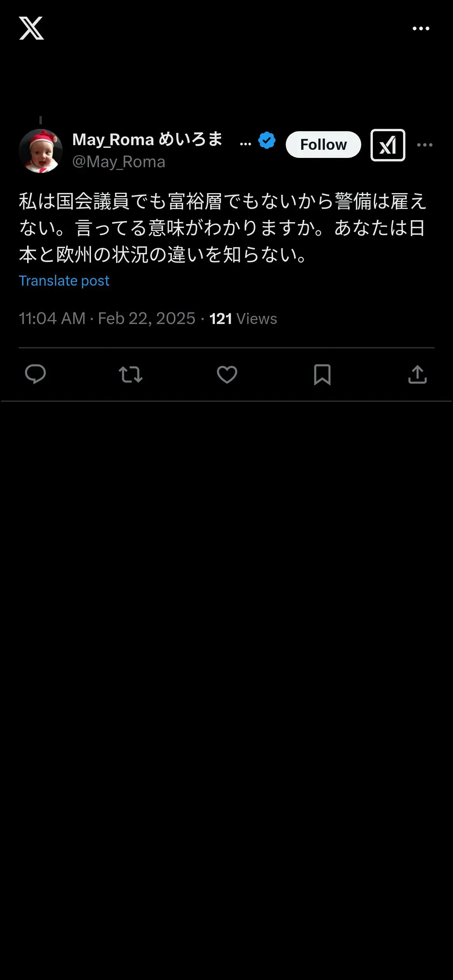This screenshot has width=453, height=980.
Task: Open Grok explain this post icon
Action: coord(388,145)
